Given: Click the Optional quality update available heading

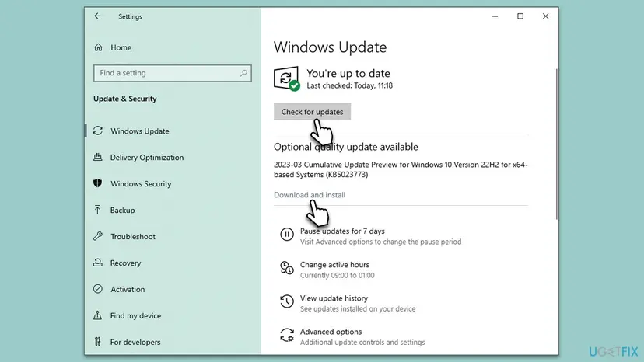Looking at the screenshot, I should click(346, 147).
